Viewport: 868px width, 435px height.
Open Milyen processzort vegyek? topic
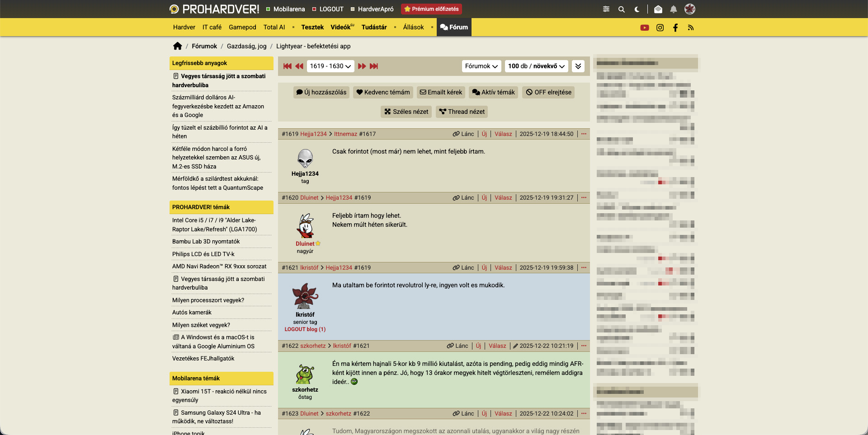click(208, 300)
